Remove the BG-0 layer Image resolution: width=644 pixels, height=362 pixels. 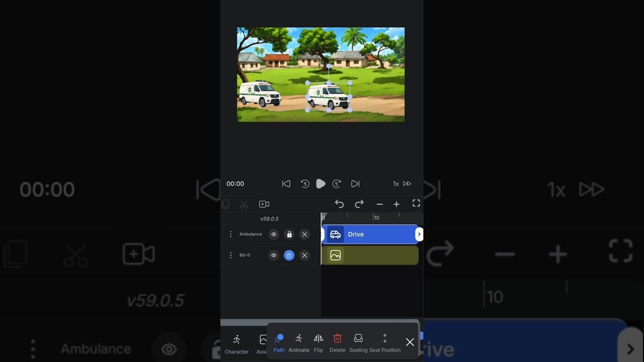pos(304,255)
